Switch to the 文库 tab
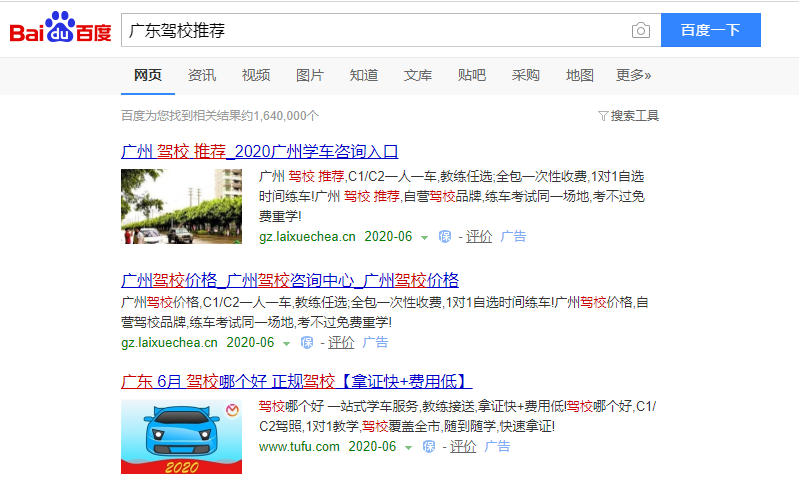The image size is (799, 495). (418, 75)
